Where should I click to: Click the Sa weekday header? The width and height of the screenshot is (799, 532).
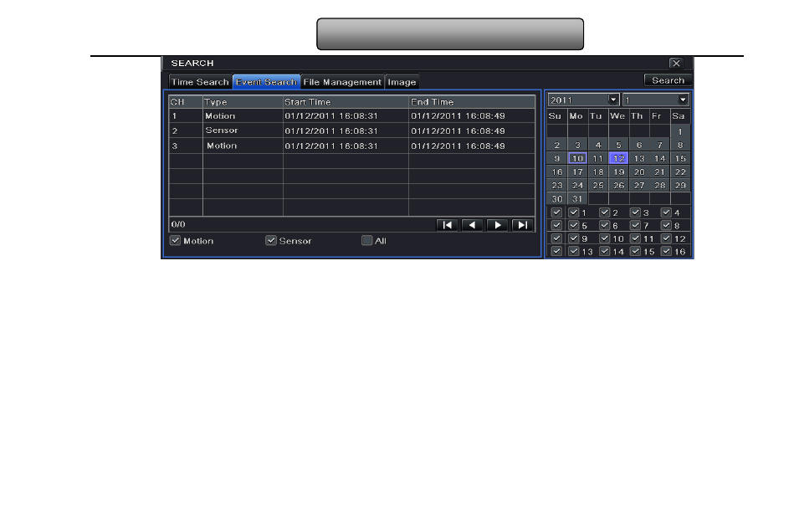(x=679, y=116)
